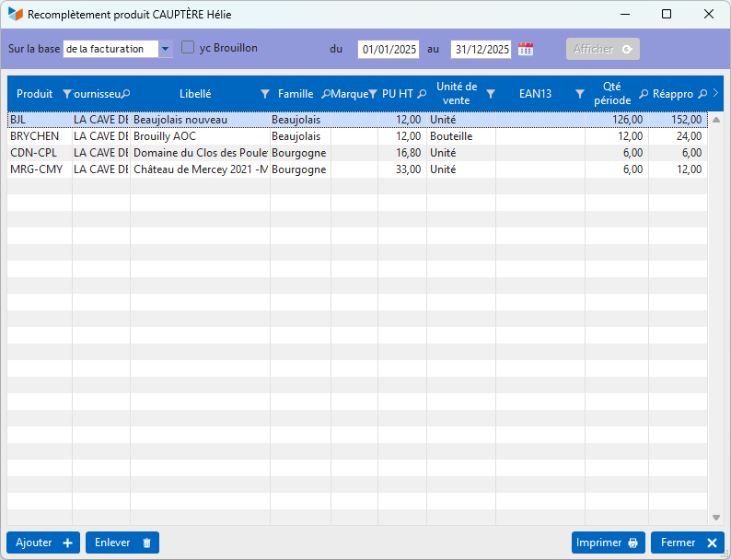Click the end date field 31/12/2025

tap(482, 50)
